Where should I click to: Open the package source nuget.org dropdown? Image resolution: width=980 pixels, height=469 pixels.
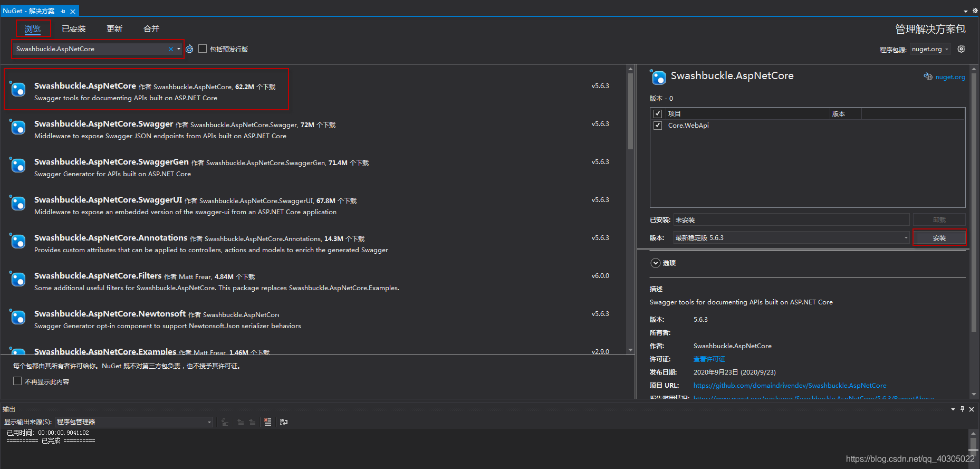click(x=930, y=49)
